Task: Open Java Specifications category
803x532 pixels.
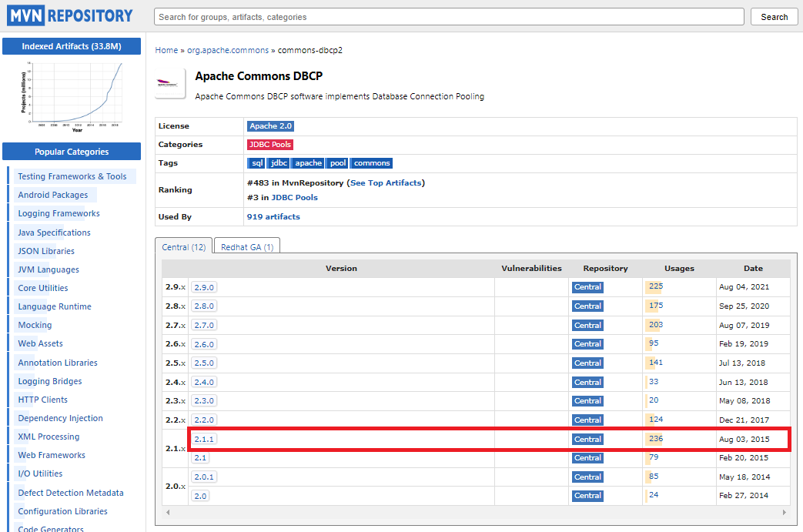Action: (55, 233)
